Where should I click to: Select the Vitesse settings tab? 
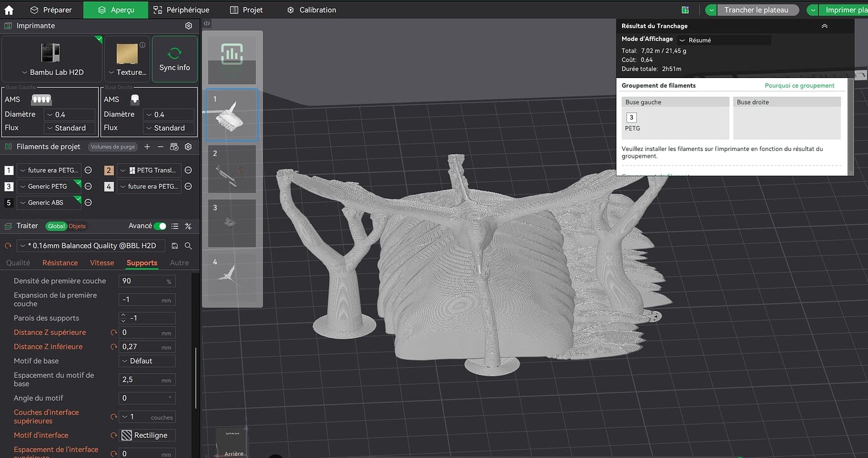tap(102, 263)
